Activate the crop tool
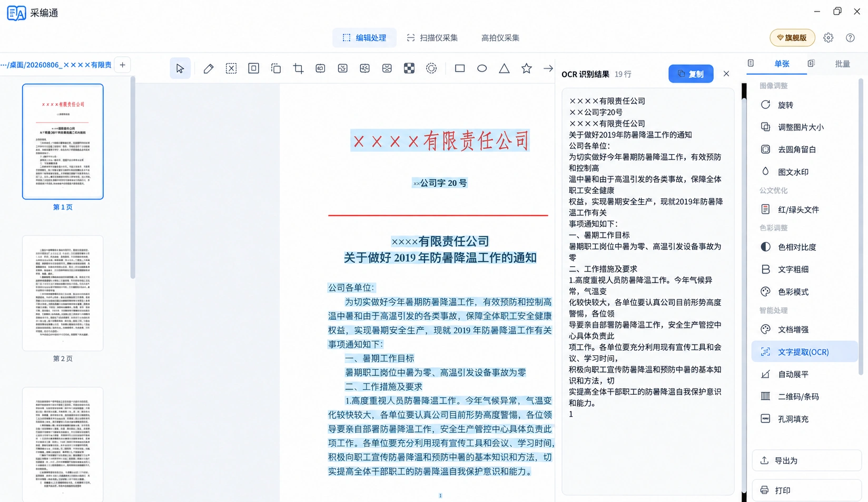The image size is (868, 502). tap(298, 68)
